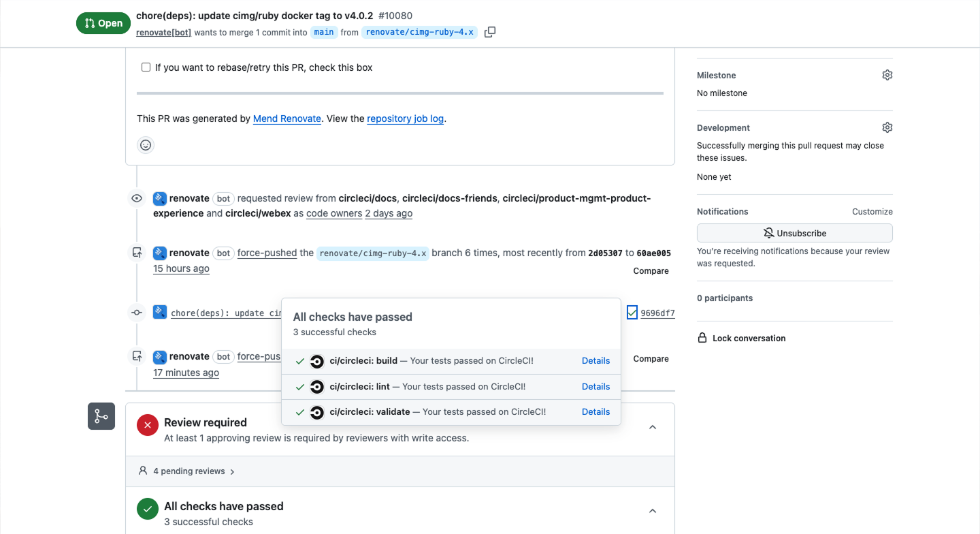Click Unsubscribe to toggle notifications off
Viewport: 980px width, 534px height.
(794, 232)
